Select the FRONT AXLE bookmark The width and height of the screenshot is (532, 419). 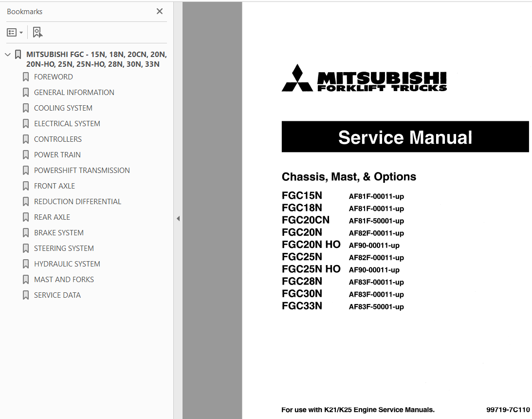coord(55,186)
